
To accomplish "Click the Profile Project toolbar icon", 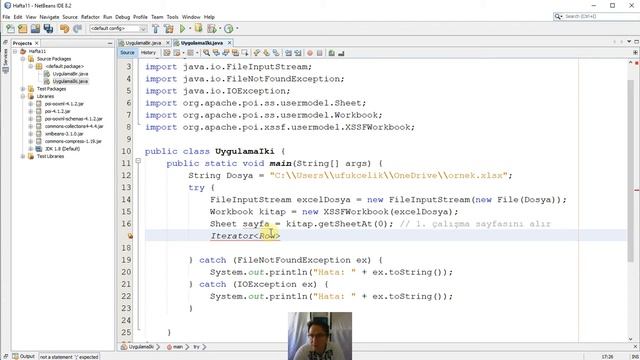I will (211, 29).
